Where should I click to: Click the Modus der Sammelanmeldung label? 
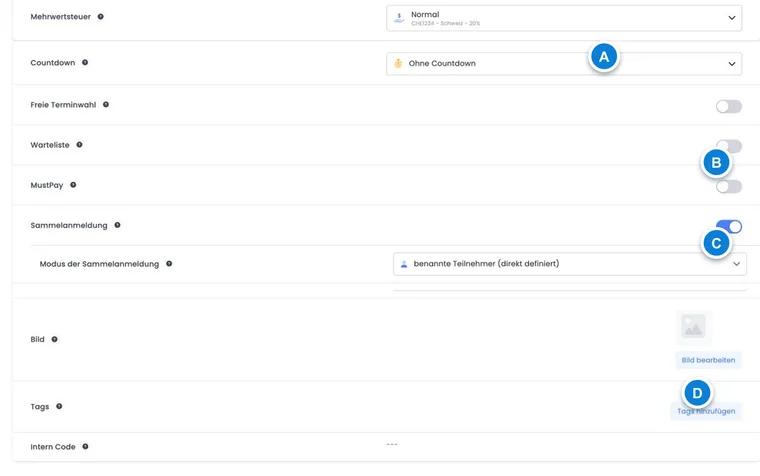coord(99,264)
